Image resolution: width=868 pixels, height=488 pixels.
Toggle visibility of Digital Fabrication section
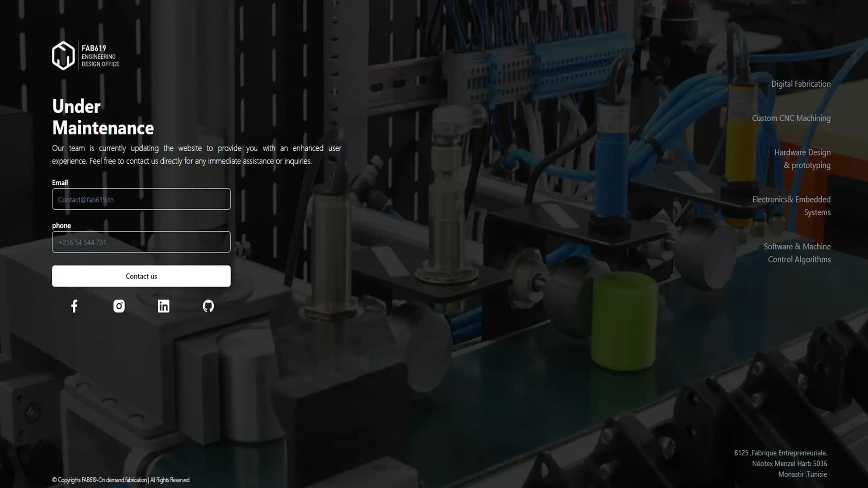(801, 84)
